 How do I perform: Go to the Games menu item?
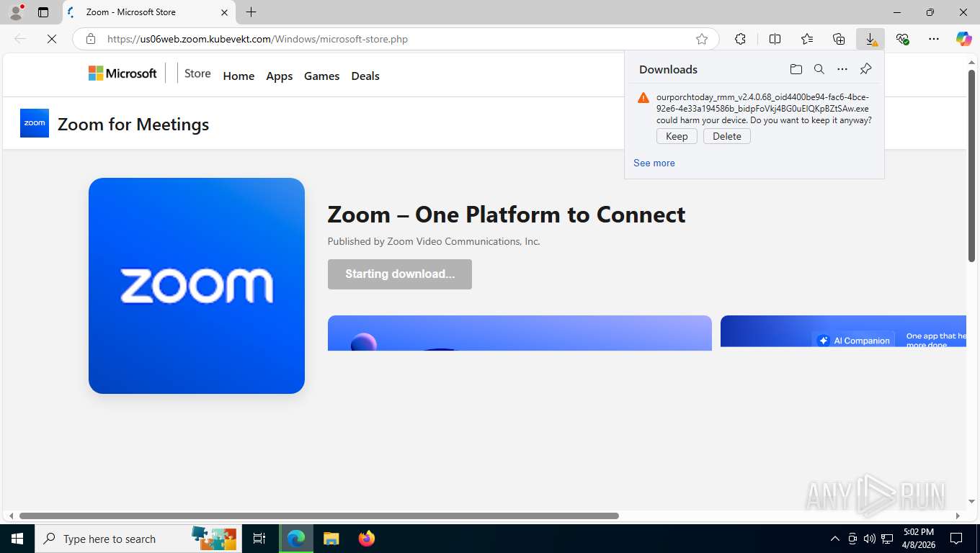[x=321, y=76]
